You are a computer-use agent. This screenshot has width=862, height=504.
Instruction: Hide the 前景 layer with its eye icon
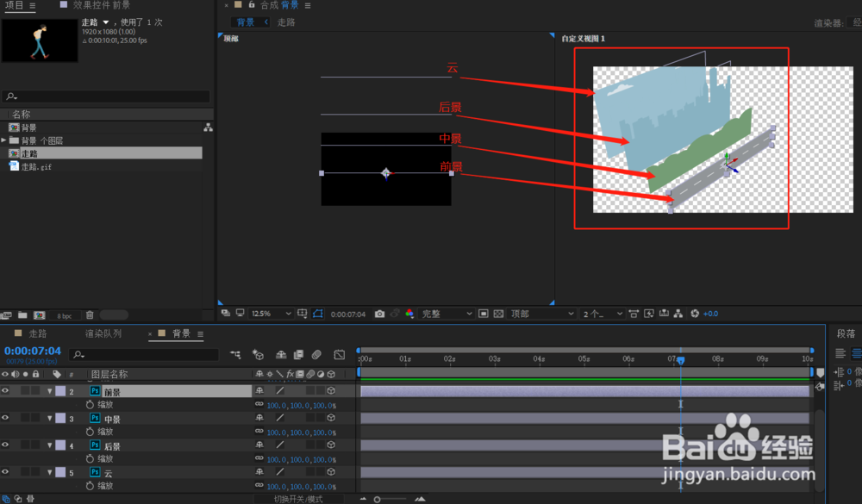[x=5, y=391]
